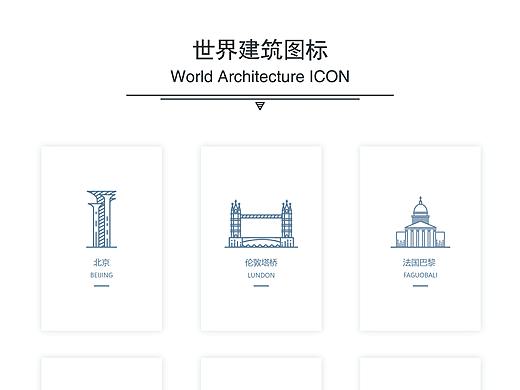Viewport: 520px width, 390px height.
Task: Click the Paris domed building icon
Action: coord(420,222)
